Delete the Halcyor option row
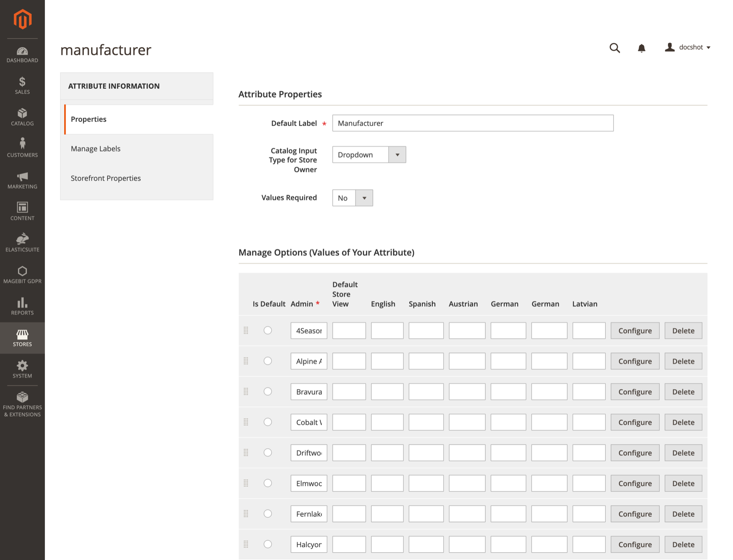This screenshot has width=733, height=560. pyautogui.click(x=683, y=544)
